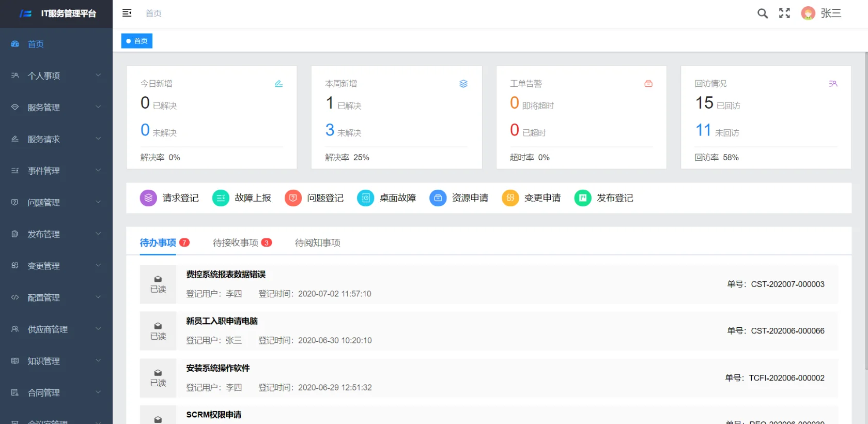Open the 安装系统操作软件 ticket title
The image size is (868, 424).
point(218,368)
